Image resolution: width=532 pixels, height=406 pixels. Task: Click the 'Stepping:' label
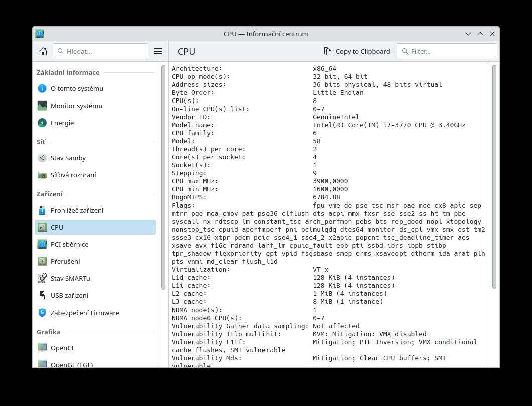(189, 173)
